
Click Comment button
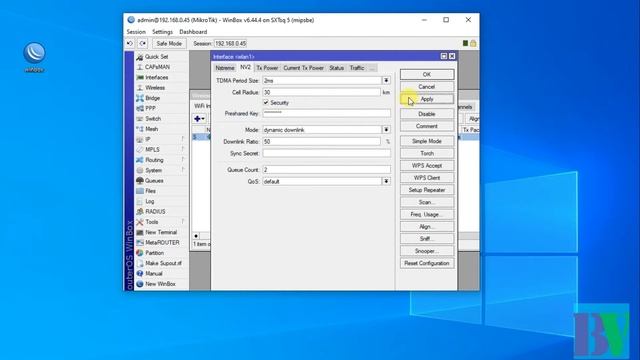pyautogui.click(x=427, y=126)
